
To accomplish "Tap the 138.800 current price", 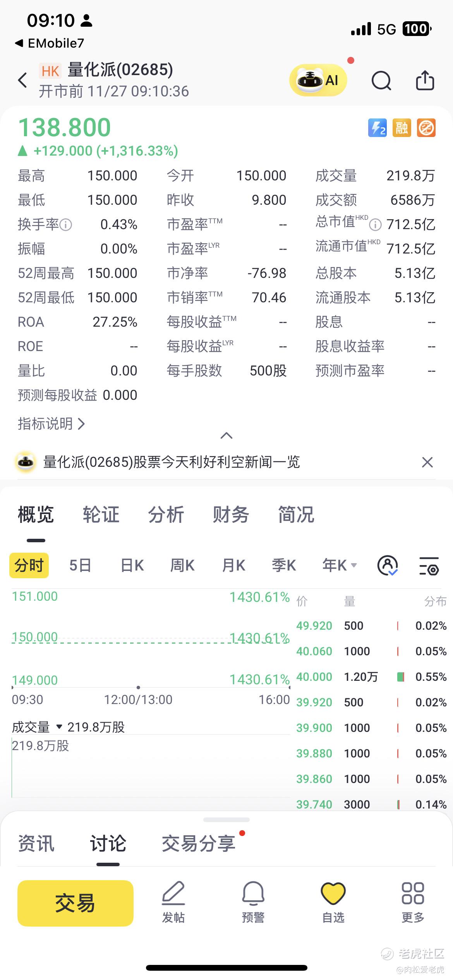I will (65, 128).
